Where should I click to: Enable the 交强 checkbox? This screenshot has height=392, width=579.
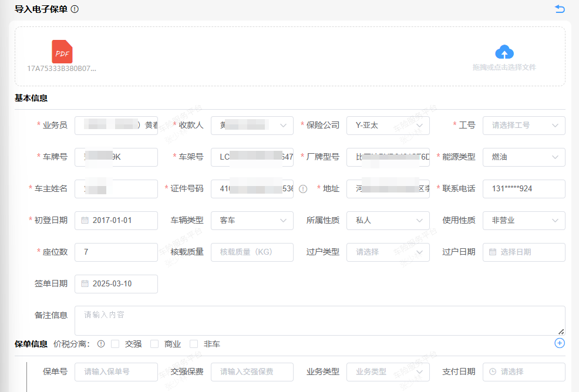tap(115, 344)
